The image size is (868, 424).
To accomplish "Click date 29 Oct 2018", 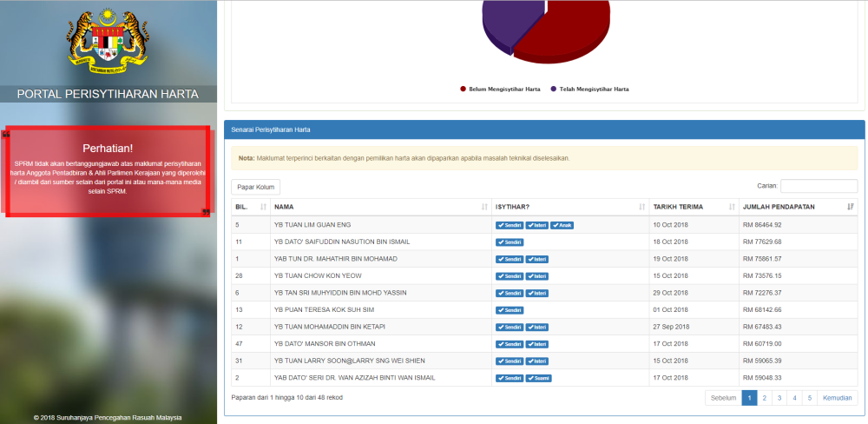I will pyautogui.click(x=671, y=293).
